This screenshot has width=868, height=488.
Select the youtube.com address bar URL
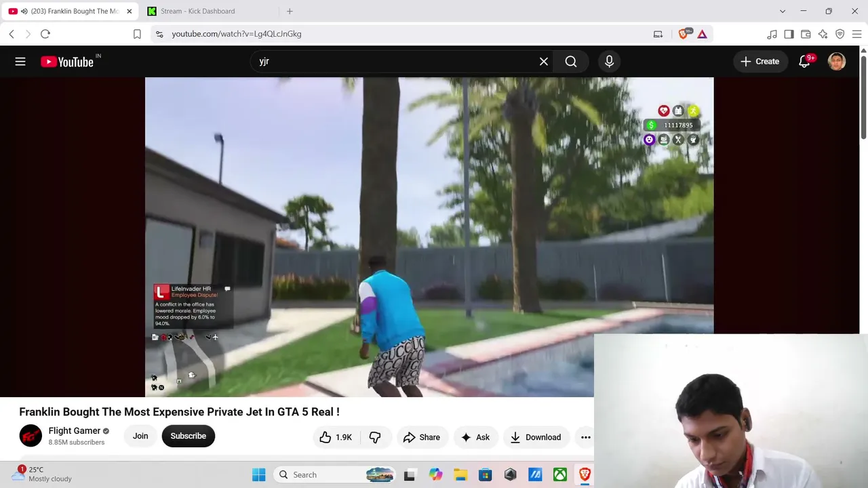237,34
